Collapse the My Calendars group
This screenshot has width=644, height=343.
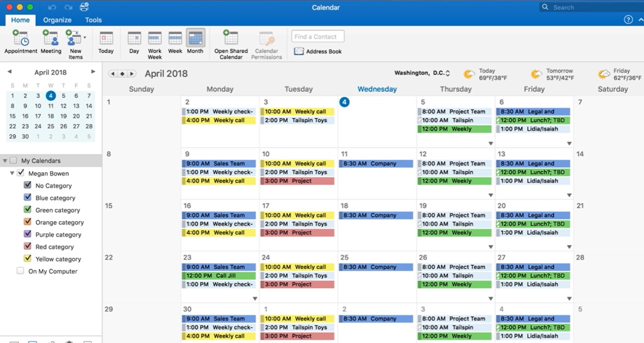(x=5, y=161)
